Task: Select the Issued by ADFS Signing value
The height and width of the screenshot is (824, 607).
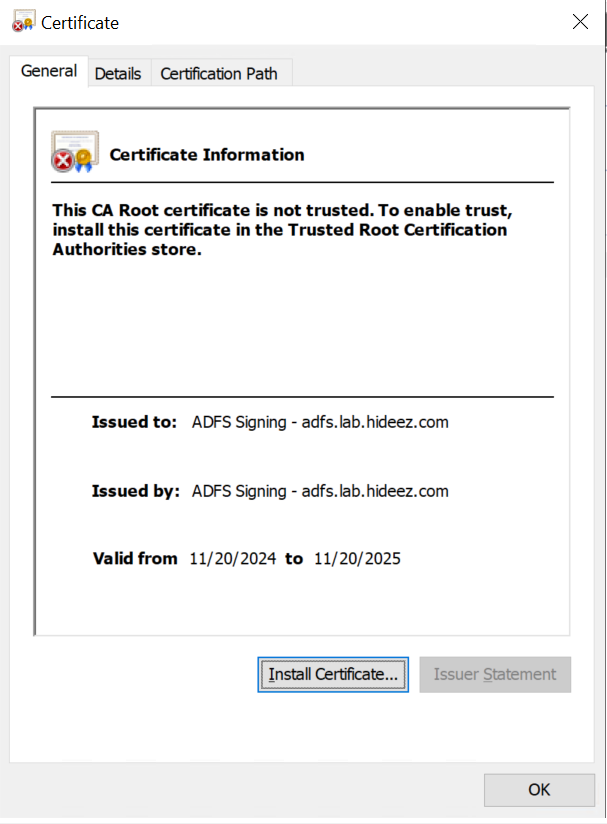Action: pos(320,491)
